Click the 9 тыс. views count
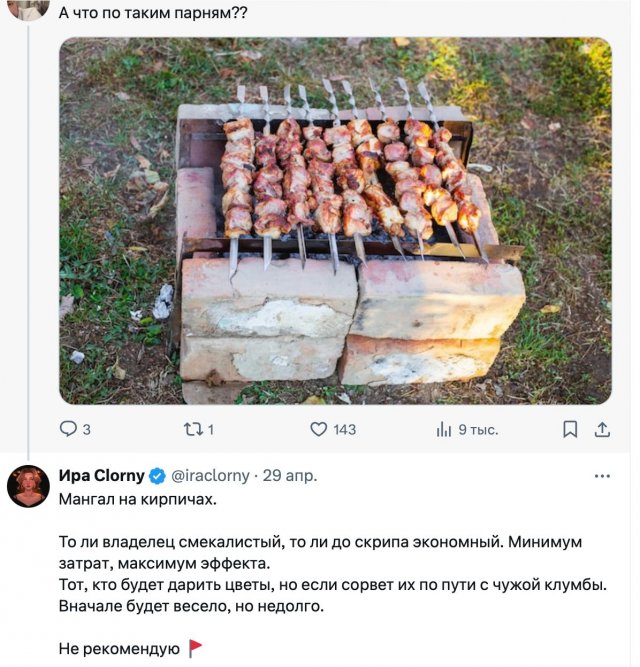The height and width of the screenshot is (667, 640). point(478,430)
